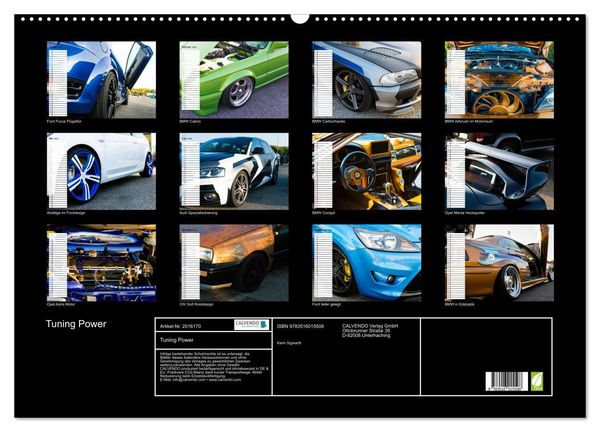600x432 pixels.
Task: Open the rusty VW Golf photo
Action: click(234, 263)
